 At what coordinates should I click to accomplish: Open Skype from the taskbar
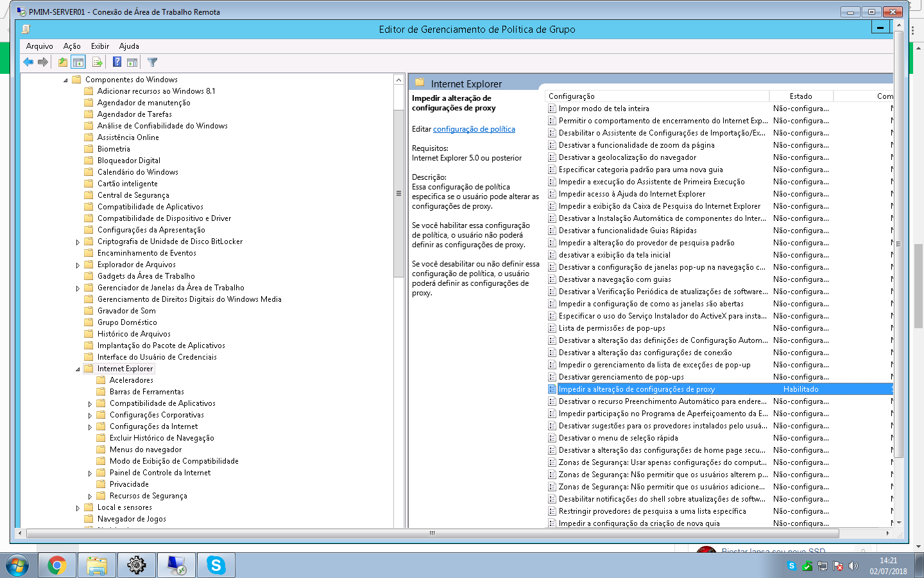[x=216, y=565]
